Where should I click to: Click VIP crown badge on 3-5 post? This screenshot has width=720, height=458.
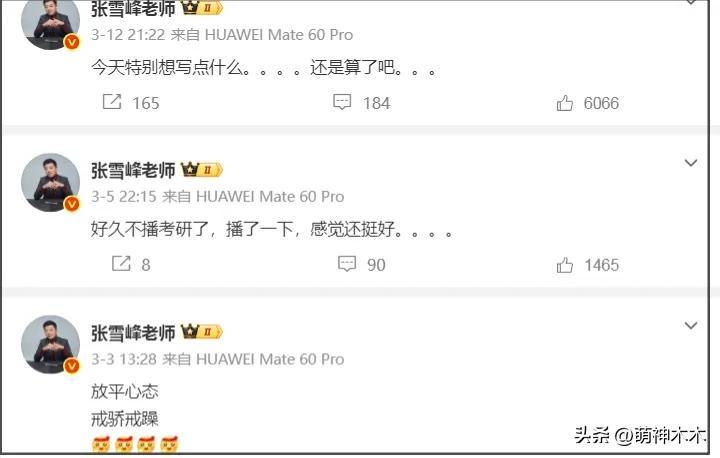pos(202,170)
